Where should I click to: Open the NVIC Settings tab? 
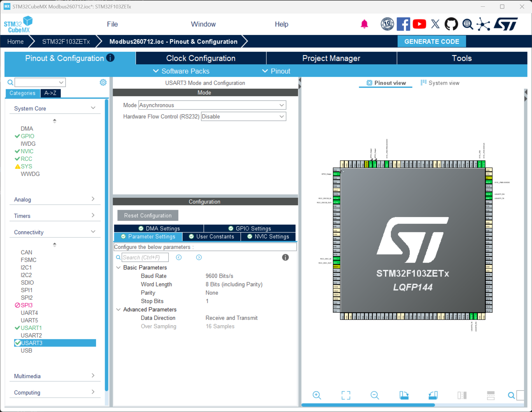(268, 237)
